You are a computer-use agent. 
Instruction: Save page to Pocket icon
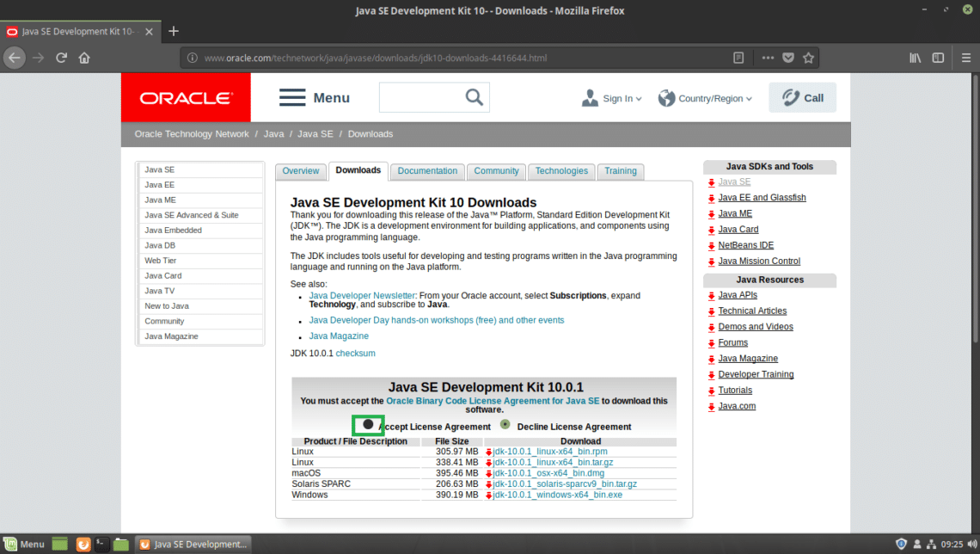(789, 58)
